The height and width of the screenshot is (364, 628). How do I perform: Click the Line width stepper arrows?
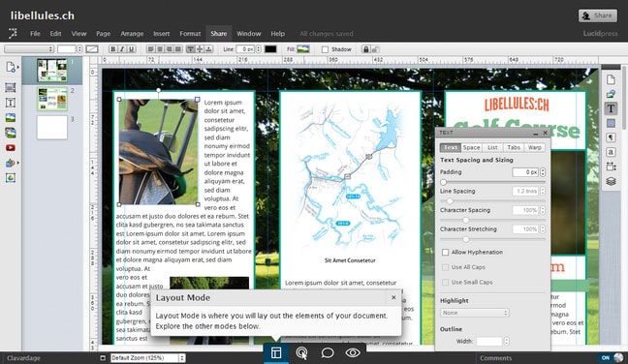258,49
